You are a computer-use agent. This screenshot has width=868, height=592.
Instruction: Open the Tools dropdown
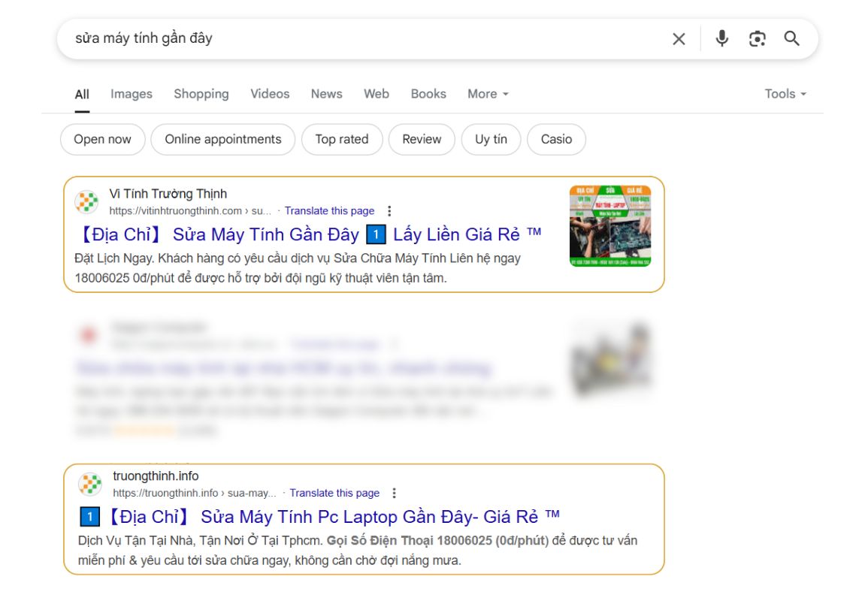click(x=785, y=94)
